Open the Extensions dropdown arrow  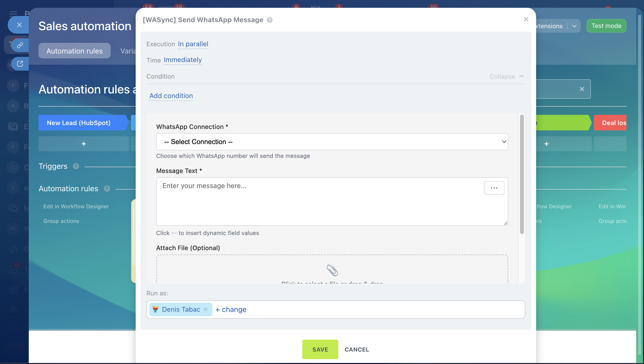[x=574, y=26]
